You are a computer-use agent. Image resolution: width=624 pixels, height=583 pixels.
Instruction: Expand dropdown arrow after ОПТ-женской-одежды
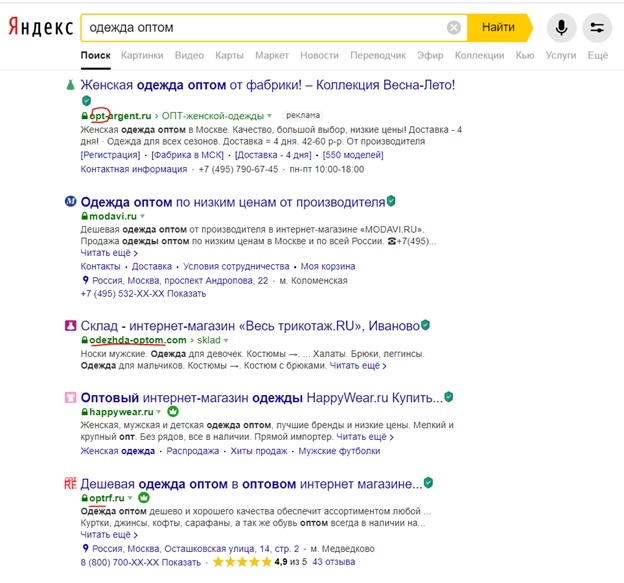click(x=269, y=116)
